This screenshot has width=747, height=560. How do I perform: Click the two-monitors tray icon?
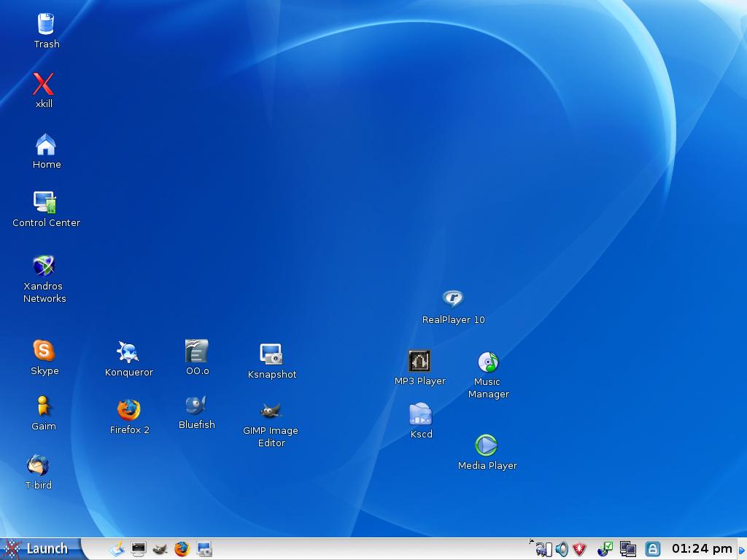pos(628,549)
